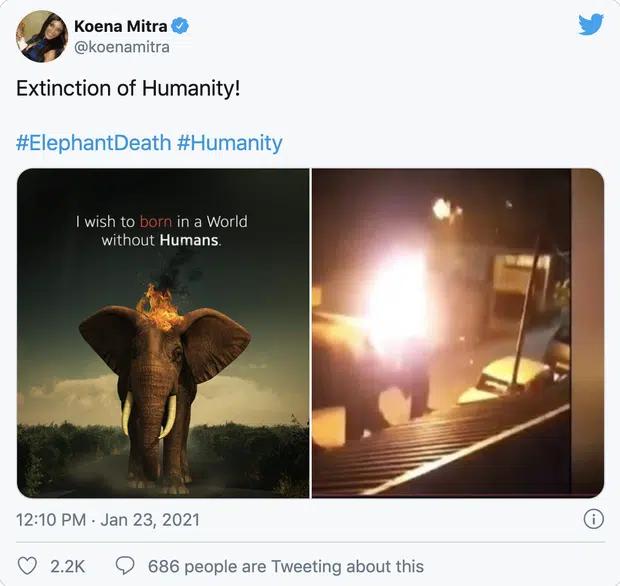The height and width of the screenshot is (586, 620).
Task: Click the "world without Humans" caption in image
Action: click(161, 231)
